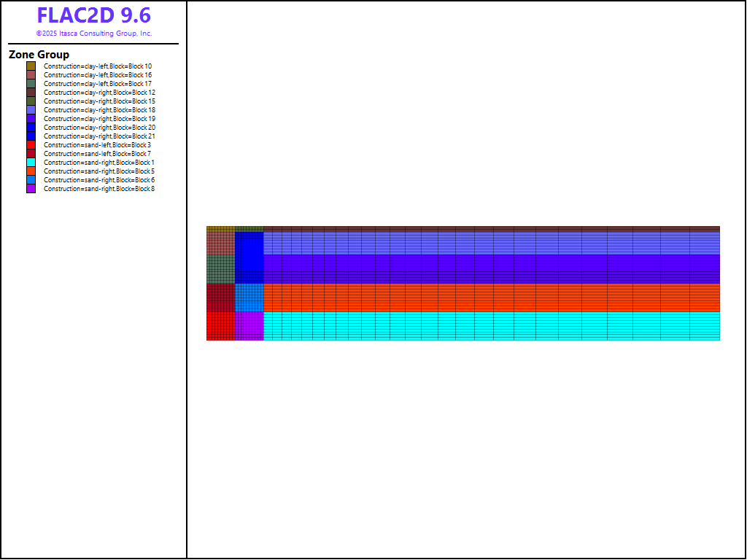747x560 pixels.
Task: Click the Itasca Consulting Group copyright text
Action: [x=94, y=34]
